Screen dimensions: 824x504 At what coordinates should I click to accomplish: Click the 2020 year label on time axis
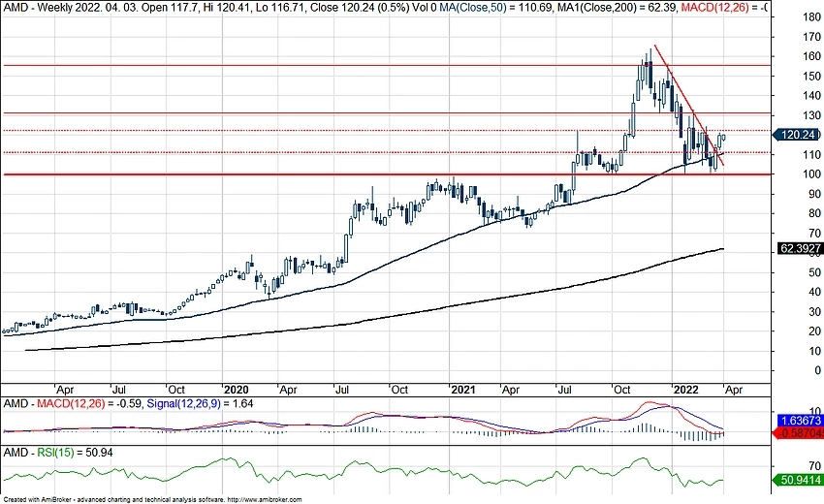[x=236, y=390]
